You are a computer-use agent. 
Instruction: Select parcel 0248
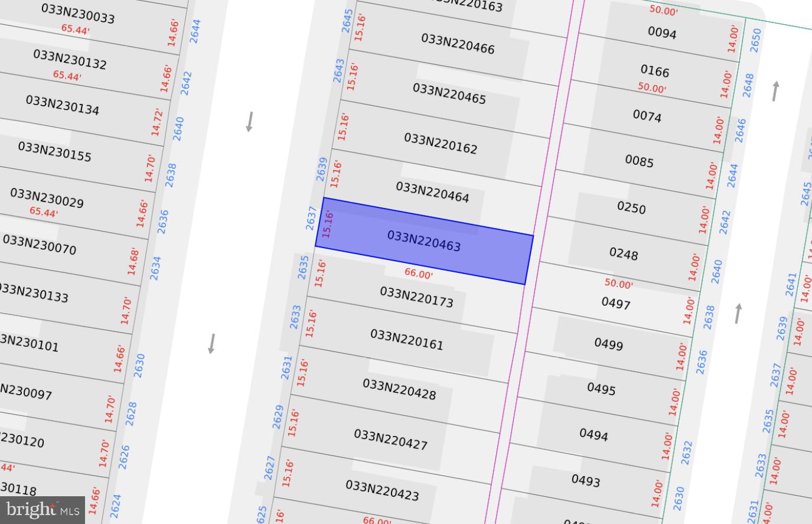click(623, 254)
